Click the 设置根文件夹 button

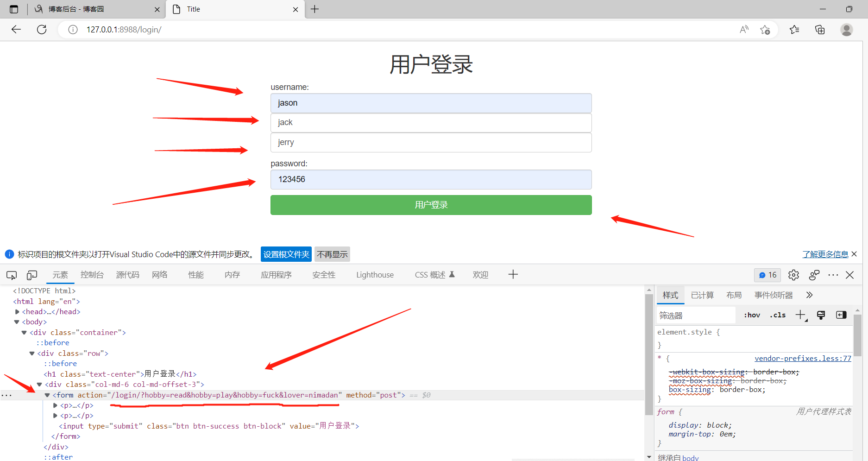click(x=286, y=254)
